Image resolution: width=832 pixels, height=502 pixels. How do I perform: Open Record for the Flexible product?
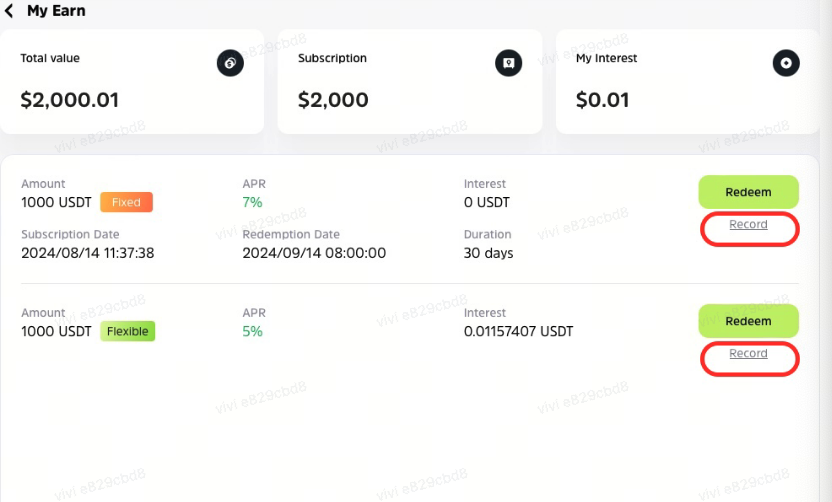[748, 354]
